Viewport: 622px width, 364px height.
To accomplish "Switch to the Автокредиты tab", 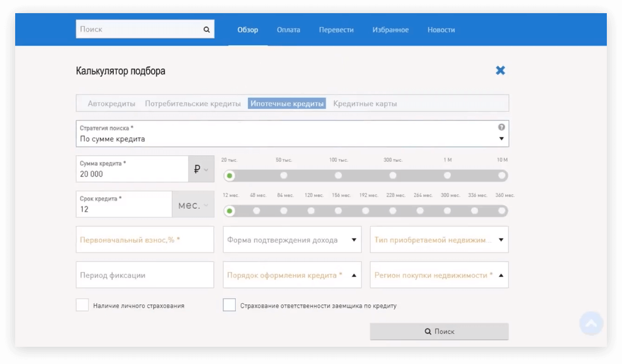I will (111, 103).
